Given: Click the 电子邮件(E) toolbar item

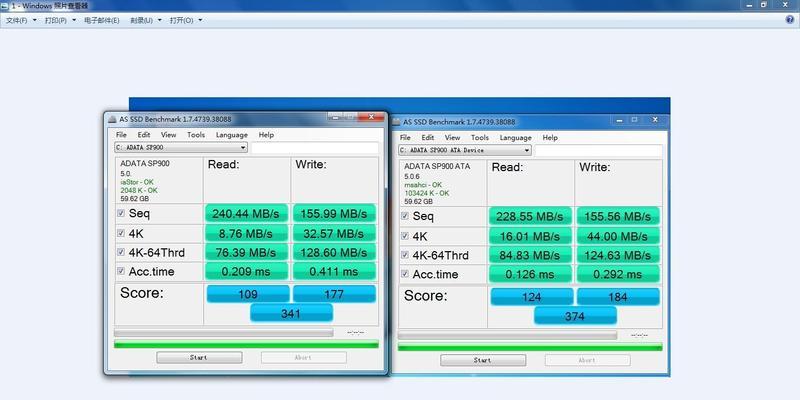Looking at the screenshot, I should [102, 20].
